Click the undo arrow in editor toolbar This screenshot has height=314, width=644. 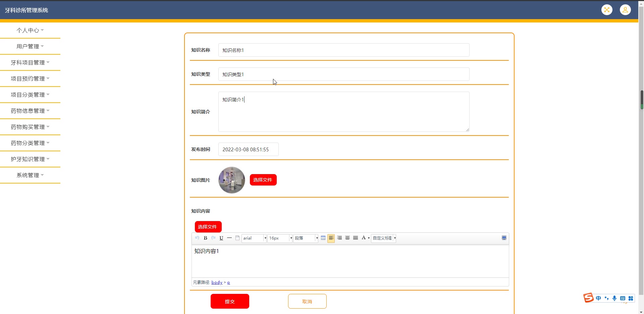point(197,238)
